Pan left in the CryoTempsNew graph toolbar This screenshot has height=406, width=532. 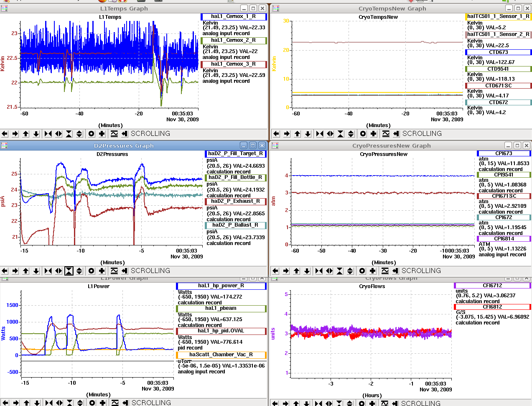(276, 134)
